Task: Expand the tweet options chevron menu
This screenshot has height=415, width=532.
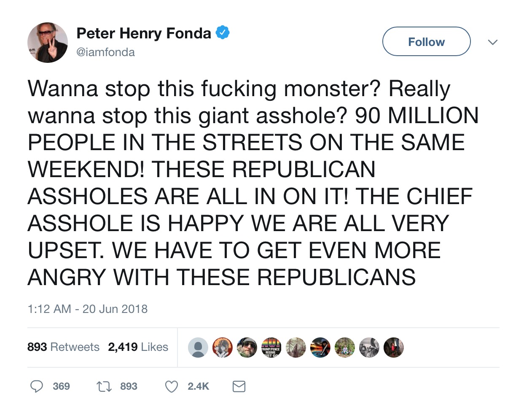Action: coord(492,42)
